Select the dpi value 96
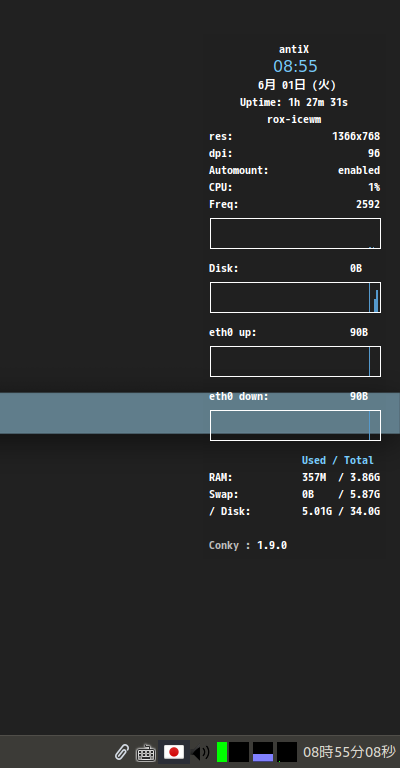This screenshot has height=768, width=400. [x=374, y=153]
